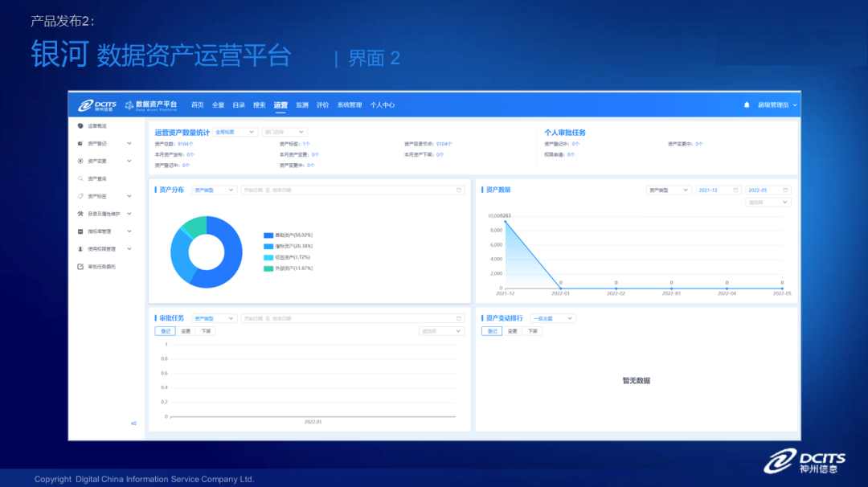Click the 资产查询 magnifier icon

pos(80,178)
